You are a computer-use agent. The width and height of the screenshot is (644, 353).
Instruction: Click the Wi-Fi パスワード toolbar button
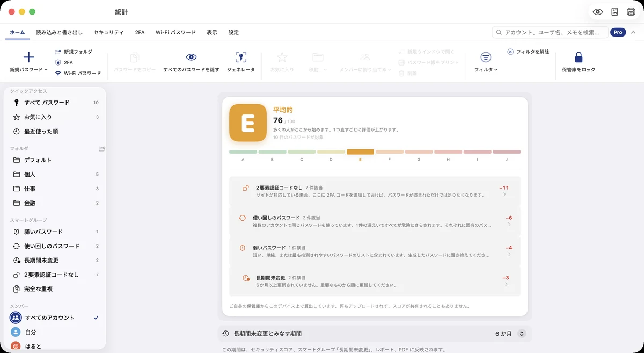point(78,73)
